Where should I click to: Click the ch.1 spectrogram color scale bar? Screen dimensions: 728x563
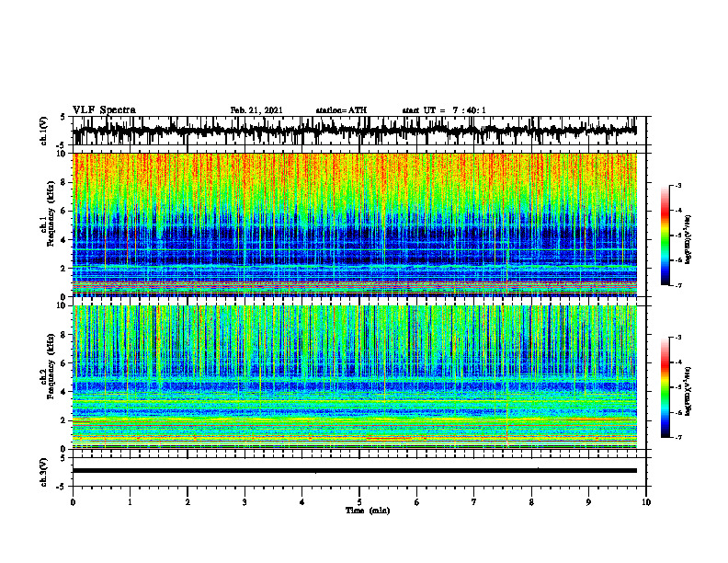click(x=665, y=236)
